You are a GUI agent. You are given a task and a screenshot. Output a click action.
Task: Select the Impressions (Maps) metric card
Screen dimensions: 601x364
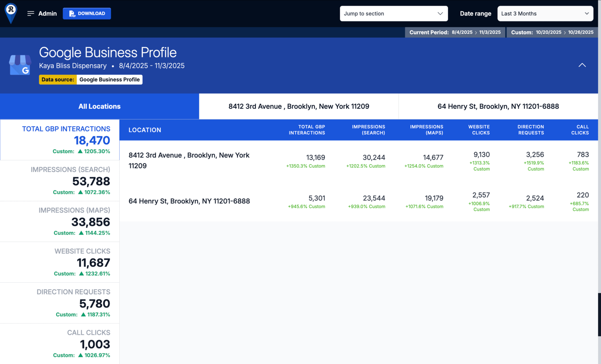tap(60, 222)
